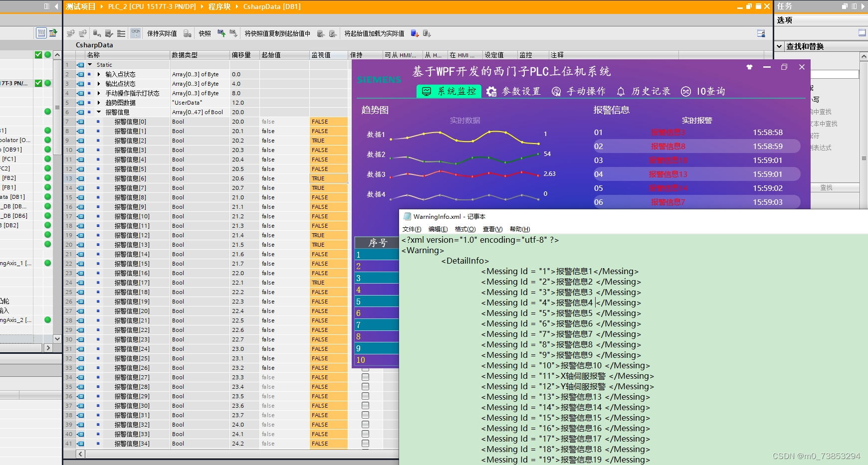The height and width of the screenshot is (465, 868).
Task: Click the snapshot camera icon next to 快照
Action: pos(220,33)
